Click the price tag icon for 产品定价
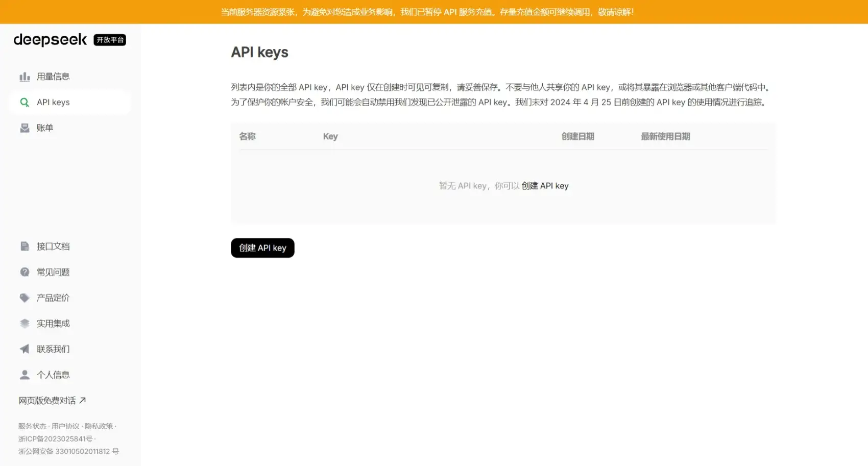 pos(25,298)
